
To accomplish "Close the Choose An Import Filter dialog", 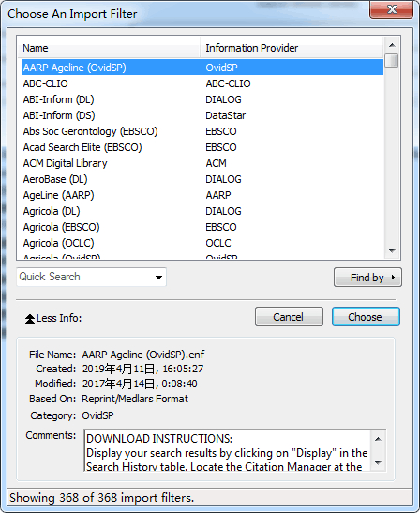I will click(391, 9).
